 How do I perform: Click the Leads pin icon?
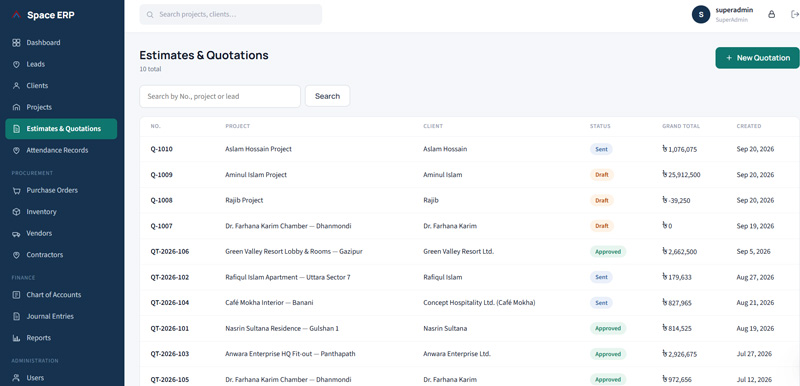[x=16, y=64]
